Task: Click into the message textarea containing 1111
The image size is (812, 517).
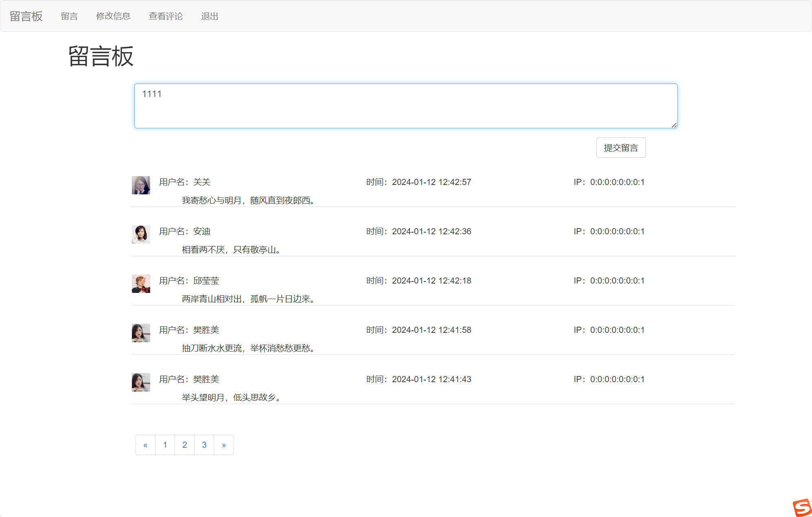Action: tap(405, 106)
